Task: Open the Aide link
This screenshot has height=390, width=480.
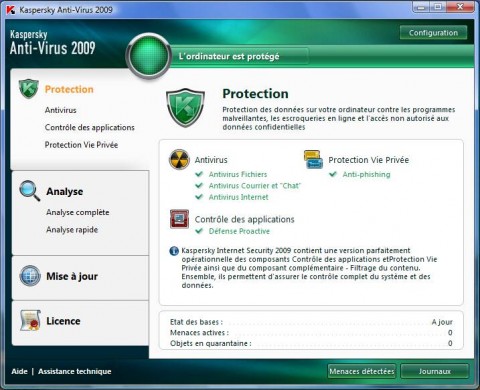Action: click(19, 371)
